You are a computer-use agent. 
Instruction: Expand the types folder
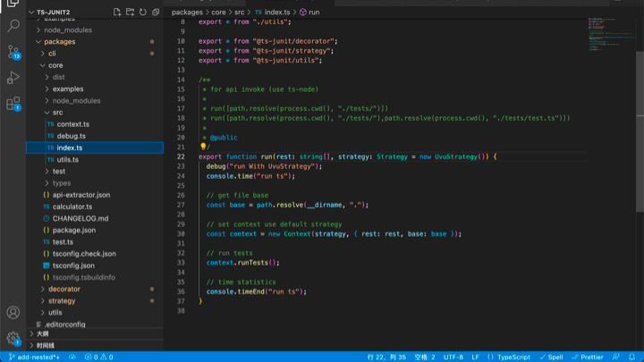(x=95, y=183)
